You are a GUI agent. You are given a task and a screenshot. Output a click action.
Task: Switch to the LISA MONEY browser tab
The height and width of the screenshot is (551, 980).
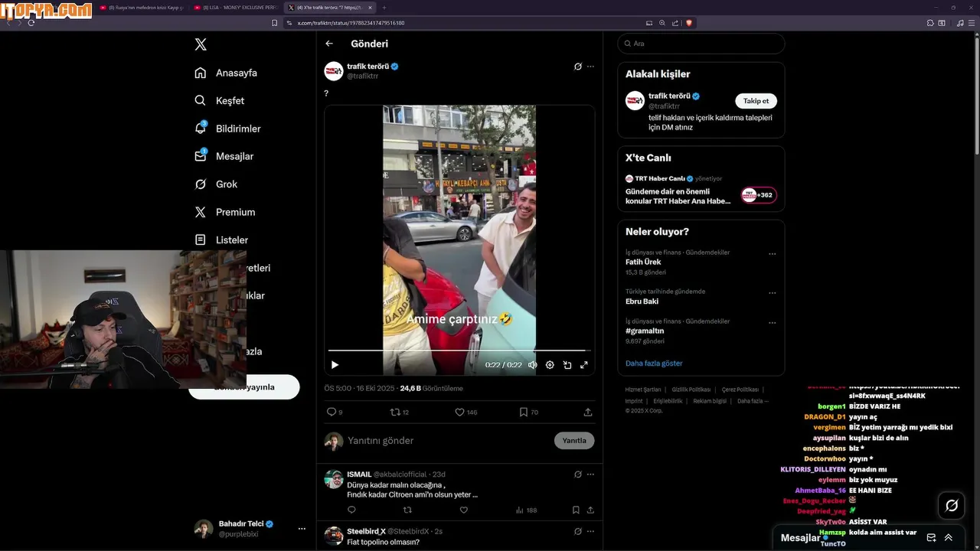[236, 8]
